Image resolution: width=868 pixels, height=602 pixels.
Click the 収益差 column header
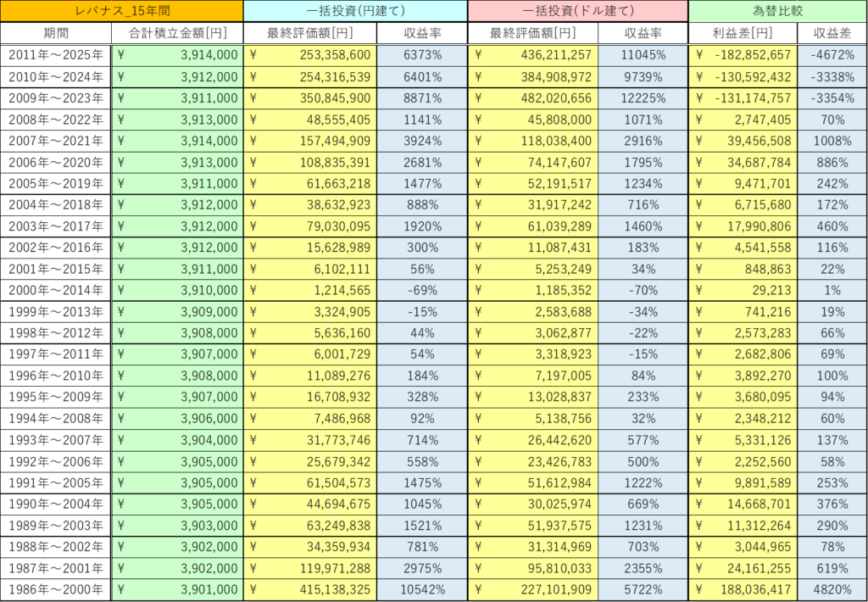point(832,33)
